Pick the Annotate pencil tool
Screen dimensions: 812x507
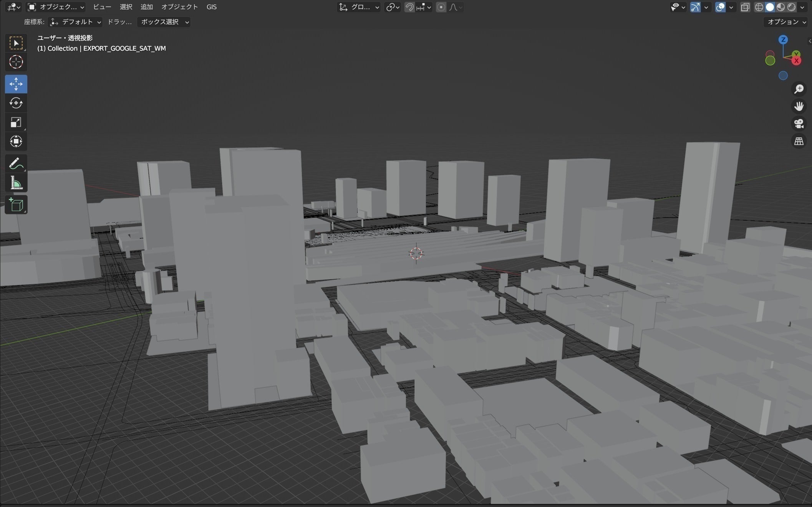[x=16, y=163]
